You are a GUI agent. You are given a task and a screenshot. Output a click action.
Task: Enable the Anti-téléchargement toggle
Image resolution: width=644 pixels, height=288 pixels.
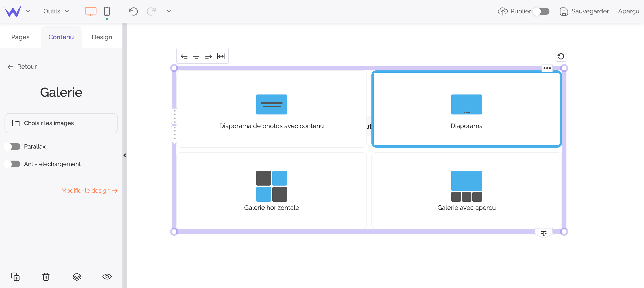12,164
